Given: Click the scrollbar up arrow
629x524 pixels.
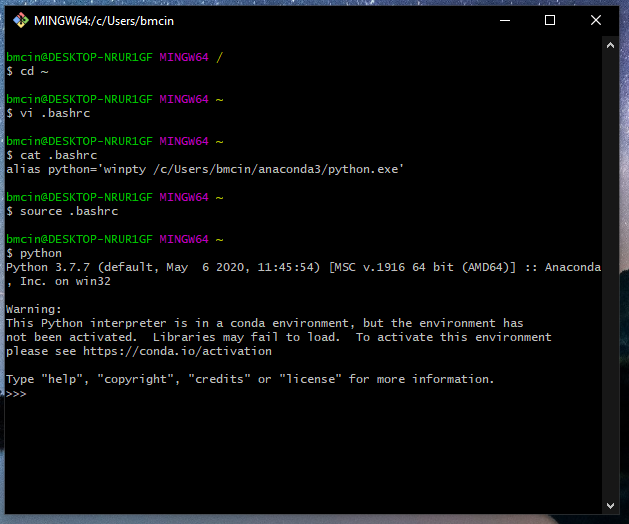Looking at the screenshot, I should 613,47.
